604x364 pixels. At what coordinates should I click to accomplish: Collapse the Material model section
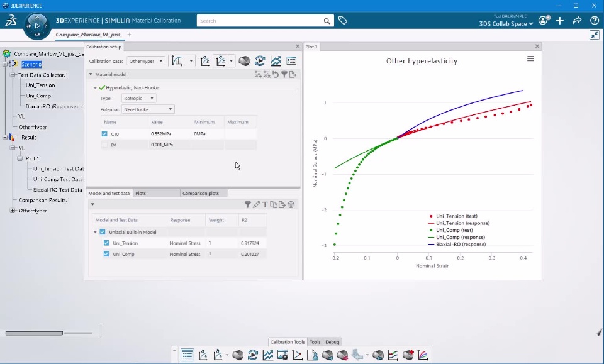(x=91, y=74)
